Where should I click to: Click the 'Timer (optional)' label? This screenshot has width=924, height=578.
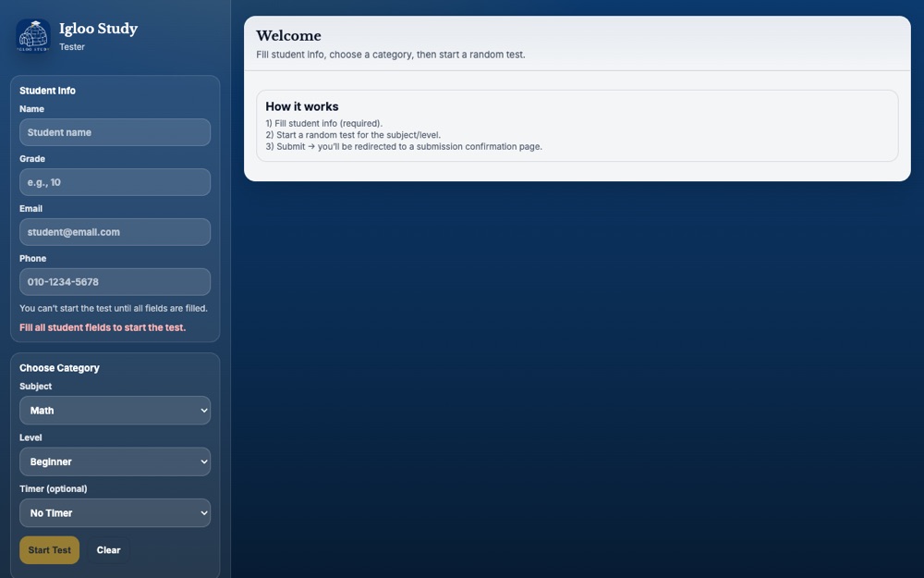[x=53, y=489]
